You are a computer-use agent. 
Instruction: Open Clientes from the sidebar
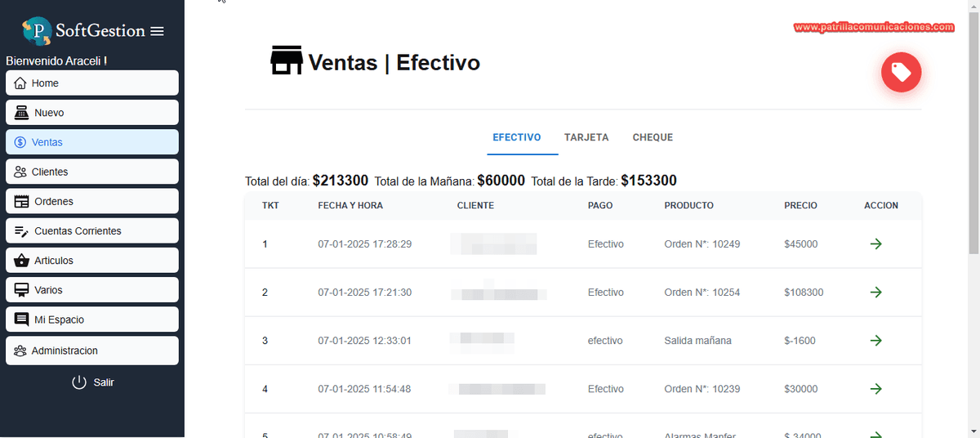click(x=92, y=172)
